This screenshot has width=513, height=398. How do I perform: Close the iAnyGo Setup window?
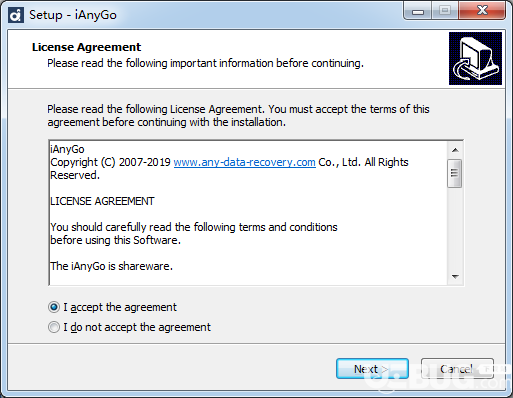pyautogui.click(x=482, y=11)
